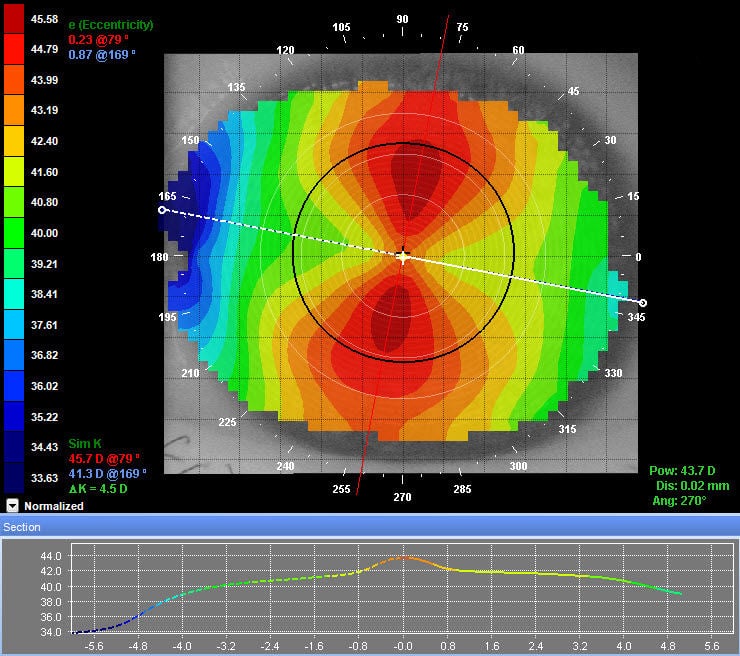
Task: Click the left meridian handle near 165°
Action: (162, 210)
